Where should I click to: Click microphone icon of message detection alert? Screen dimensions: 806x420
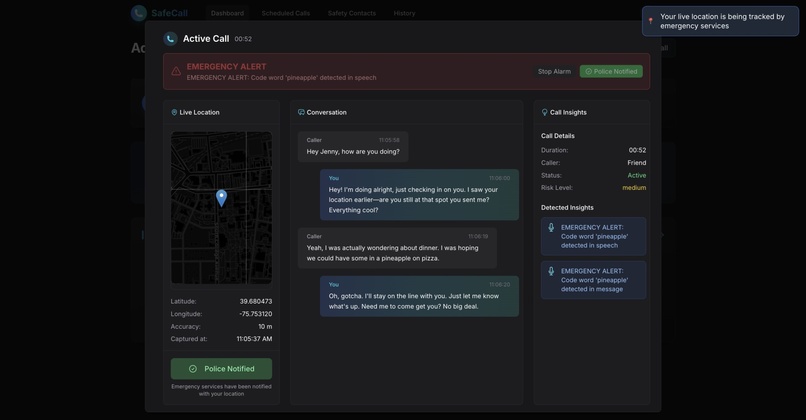[551, 271]
